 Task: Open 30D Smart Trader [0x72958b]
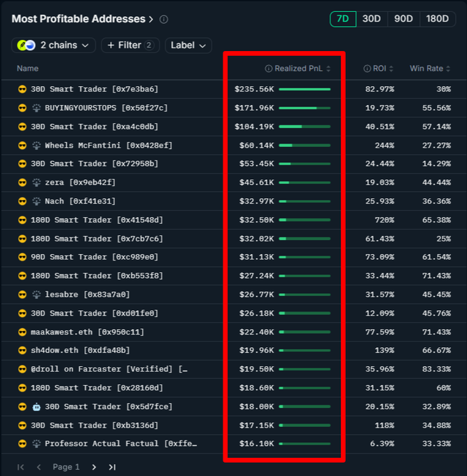(95, 164)
